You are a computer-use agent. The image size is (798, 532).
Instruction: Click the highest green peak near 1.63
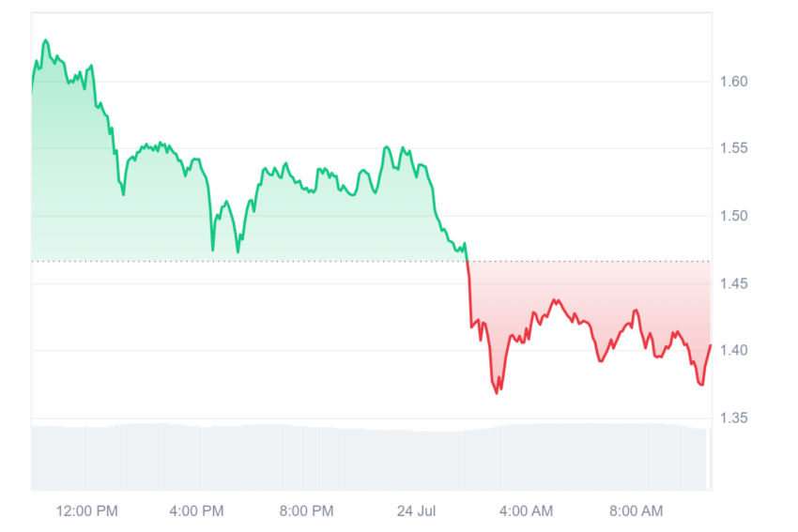[x=46, y=40]
